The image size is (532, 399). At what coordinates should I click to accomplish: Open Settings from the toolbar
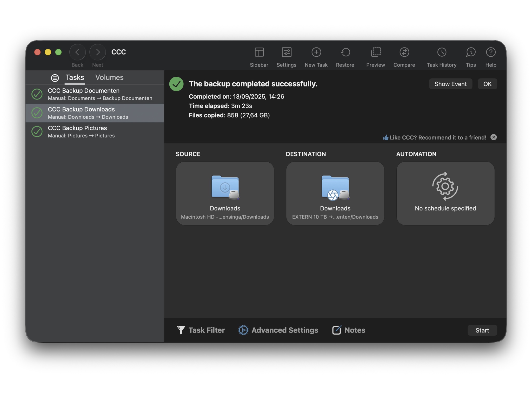[x=286, y=52]
